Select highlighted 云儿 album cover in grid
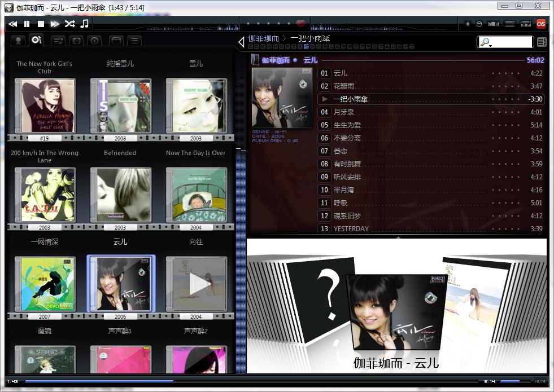 coord(121,284)
